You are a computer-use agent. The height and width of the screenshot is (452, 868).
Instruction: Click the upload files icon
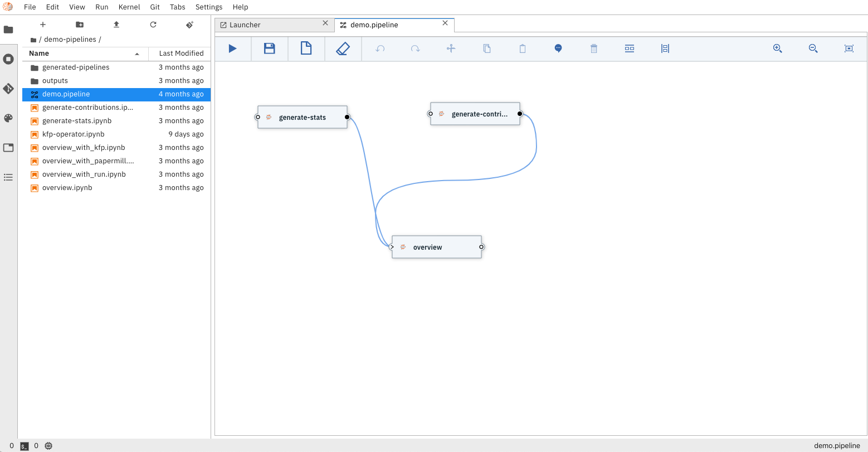116,25
